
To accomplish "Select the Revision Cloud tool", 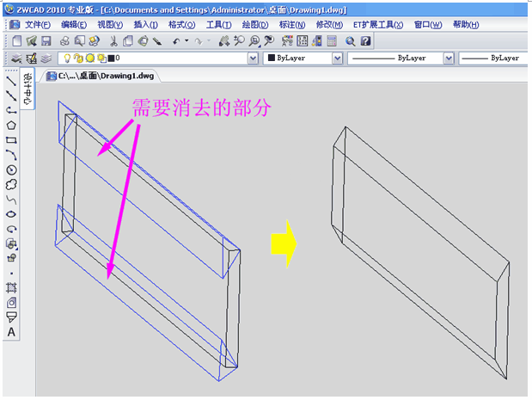I will [11, 184].
